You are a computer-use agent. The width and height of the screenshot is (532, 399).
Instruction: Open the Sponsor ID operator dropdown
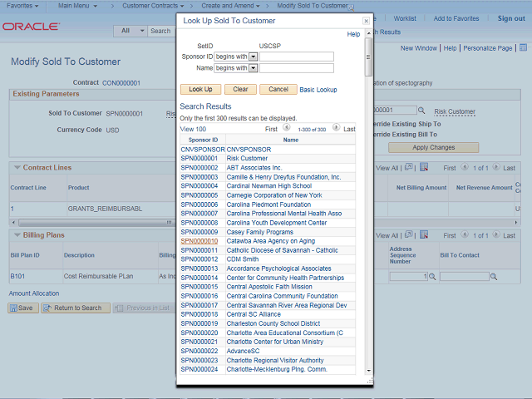click(x=254, y=57)
